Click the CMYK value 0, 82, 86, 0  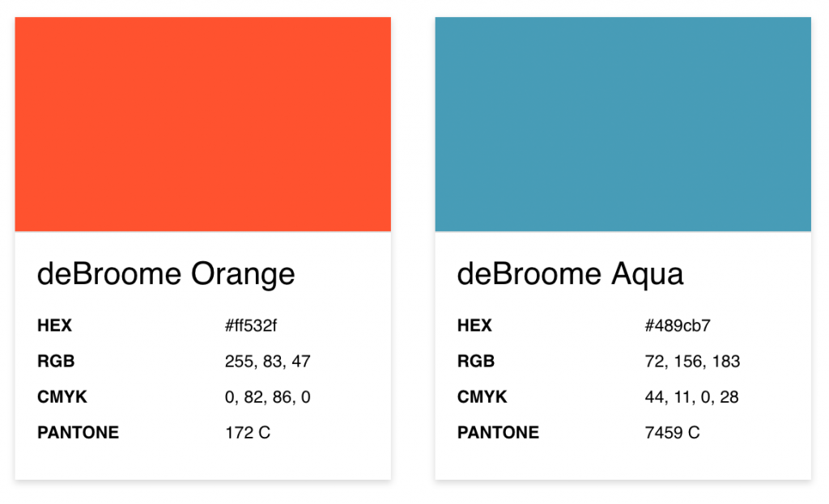coord(267,397)
